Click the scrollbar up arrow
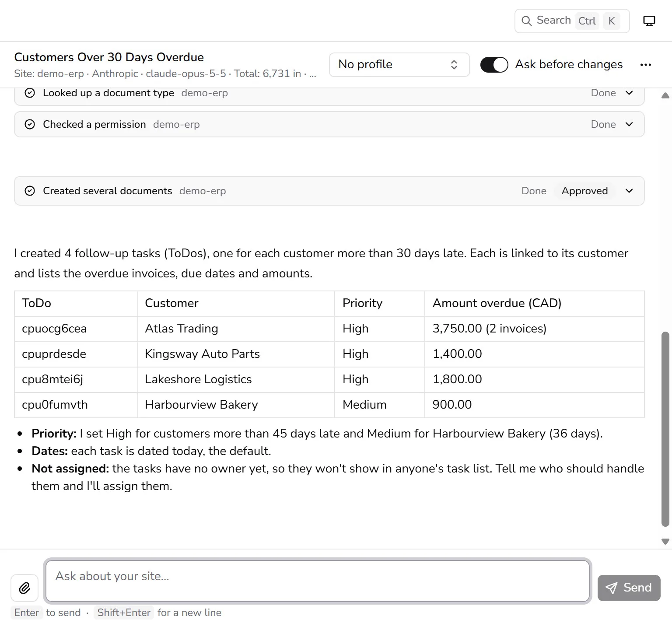Image resolution: width=672 pixels, height=630 pixels. point(665,95)
